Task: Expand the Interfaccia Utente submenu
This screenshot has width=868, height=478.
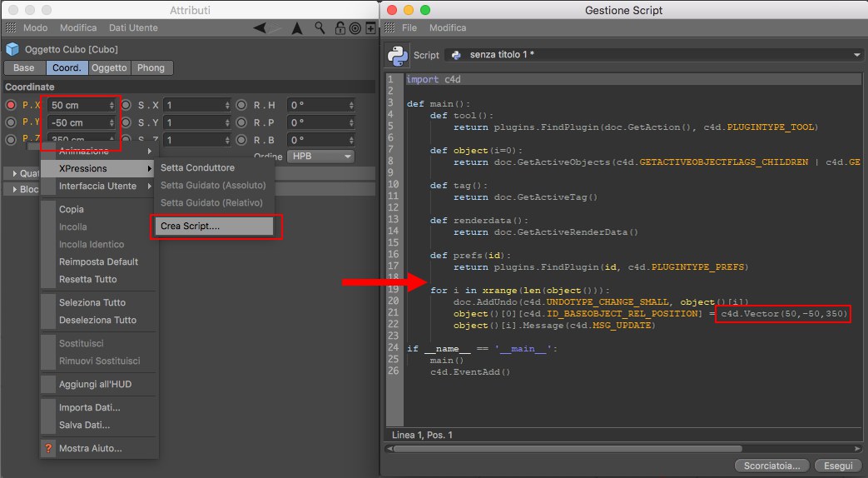Action: click(x=100, y=186)
